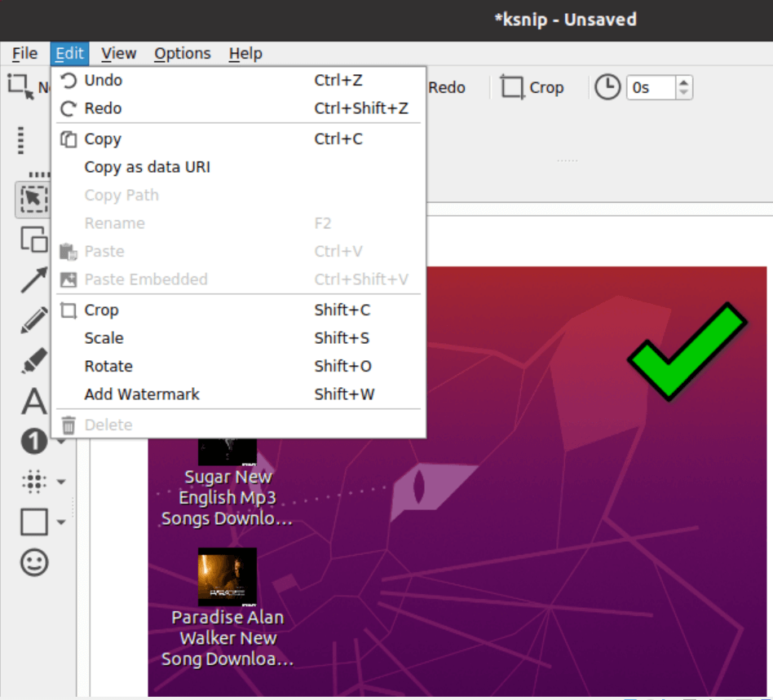Open the Options menu

183,53
